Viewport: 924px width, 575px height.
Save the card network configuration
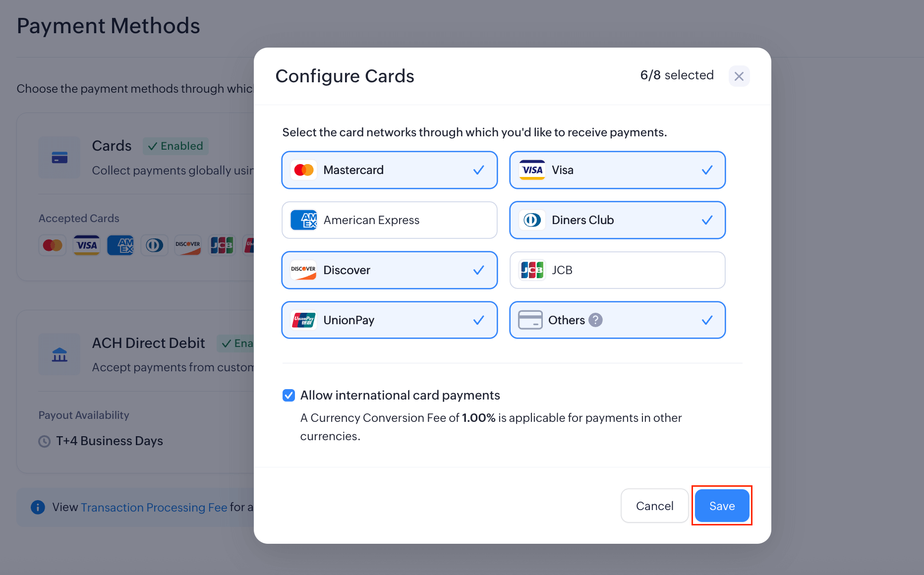pyautogui.click(x=722, y=506)
